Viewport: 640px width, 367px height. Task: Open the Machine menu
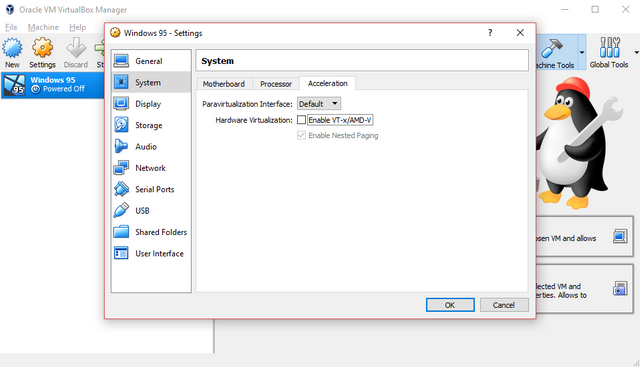coord(43,27)
